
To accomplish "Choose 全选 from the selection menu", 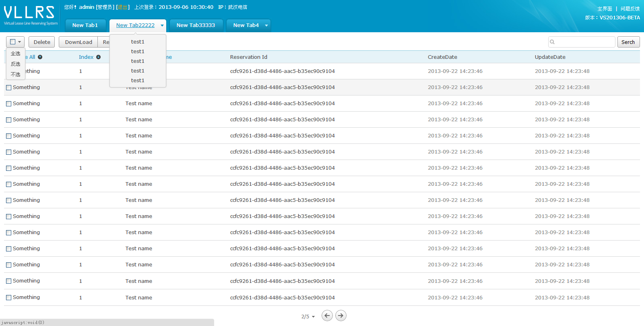I will [16, 53].
